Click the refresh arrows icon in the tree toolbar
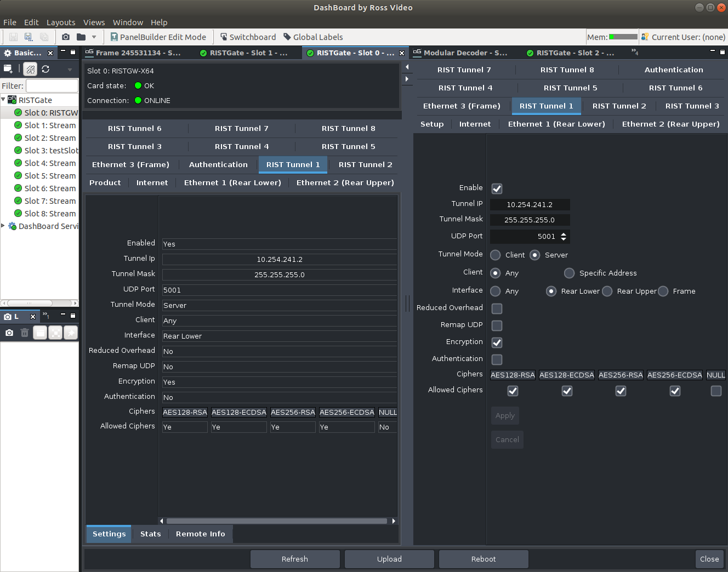The height and width of the screenshot is (572, 728). coord(46,69)
